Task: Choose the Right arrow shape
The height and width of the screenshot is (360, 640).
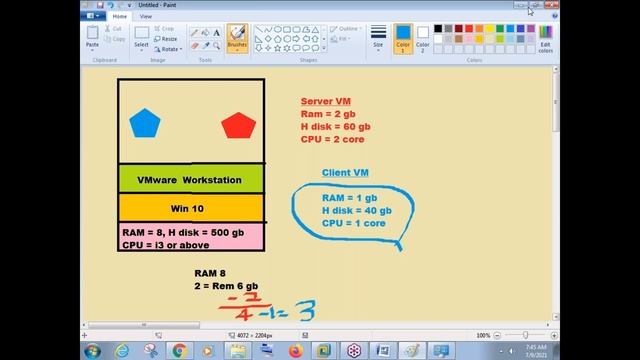Action: (x=296, y=39)
